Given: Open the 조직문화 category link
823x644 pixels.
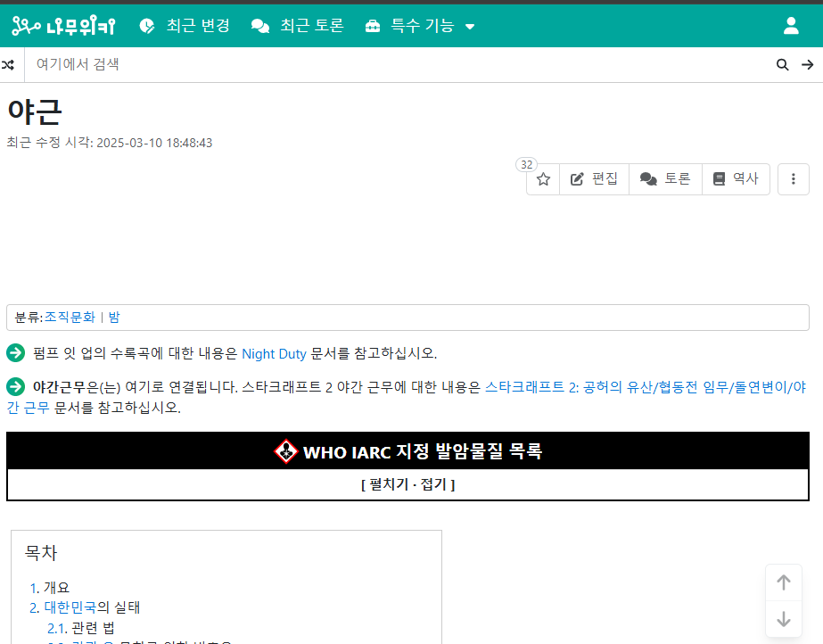Looking at the screenshot, I should tap(70, 317).
